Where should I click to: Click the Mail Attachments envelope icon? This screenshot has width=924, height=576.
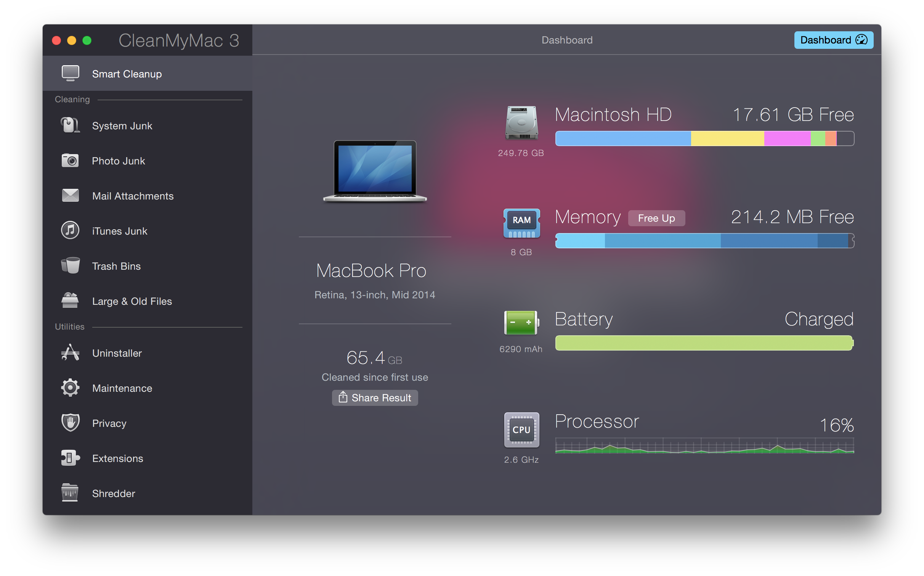coord(70,195)
